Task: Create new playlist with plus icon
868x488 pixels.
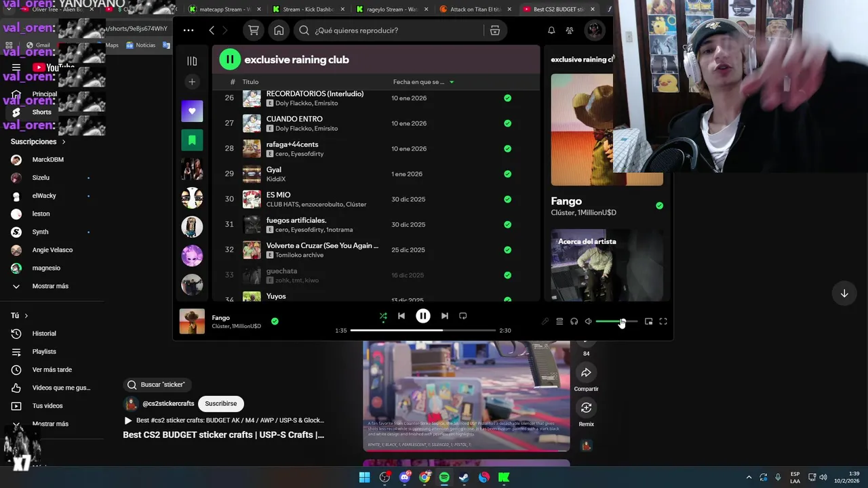Action: tap(192, 82)
